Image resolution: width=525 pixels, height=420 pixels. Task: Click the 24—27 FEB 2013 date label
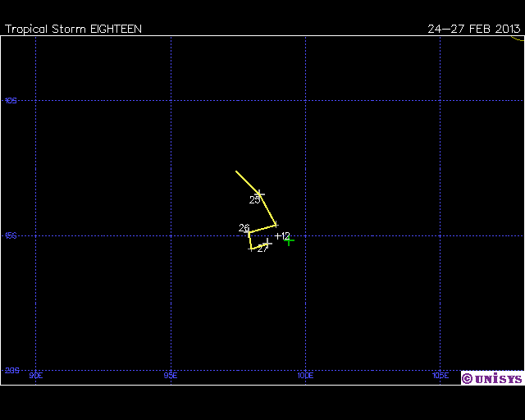pyautogui.click(x=473, y=29)
